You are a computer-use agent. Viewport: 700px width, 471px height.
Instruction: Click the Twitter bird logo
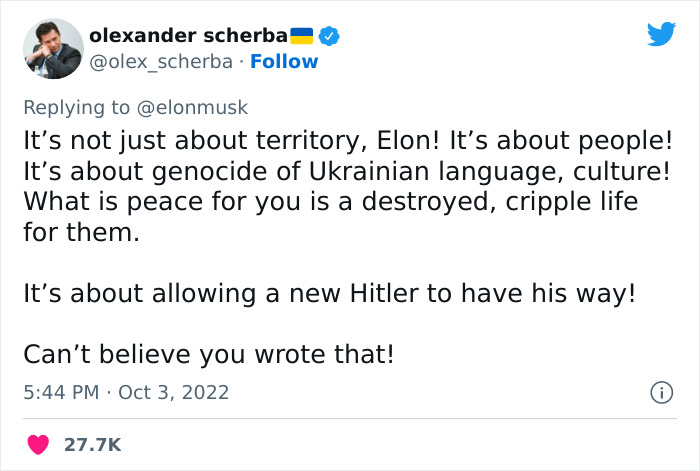pos(661,35)
